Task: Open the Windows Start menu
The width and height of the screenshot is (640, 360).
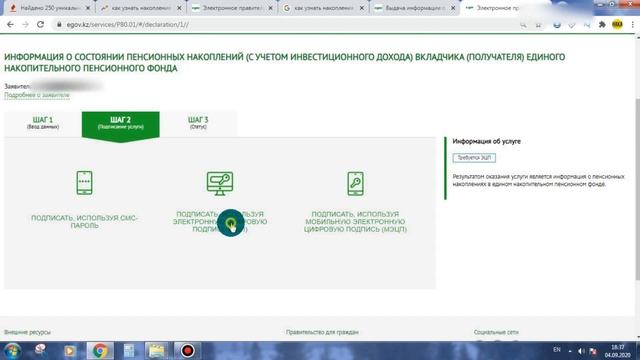Action: [x=12, y=351]
